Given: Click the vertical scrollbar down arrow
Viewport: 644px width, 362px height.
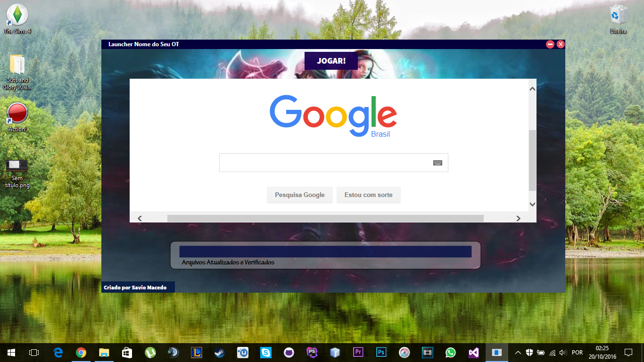Looking at the screenshot, I should [532, 204].
